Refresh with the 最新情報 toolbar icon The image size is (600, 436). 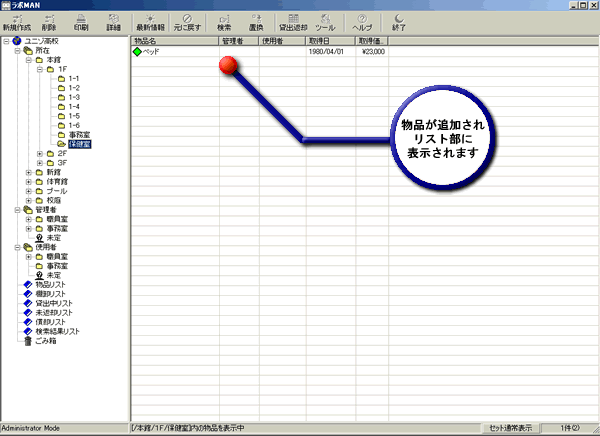[x=150, y=23]
